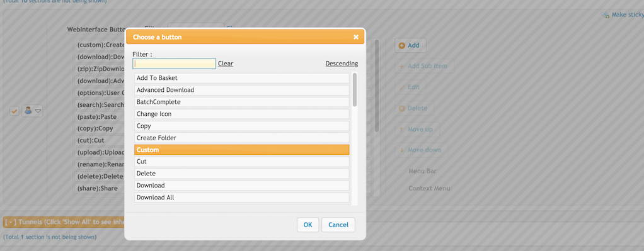Focus the Filter text field
The image size is (644, 251).
(x=174, y=64)
